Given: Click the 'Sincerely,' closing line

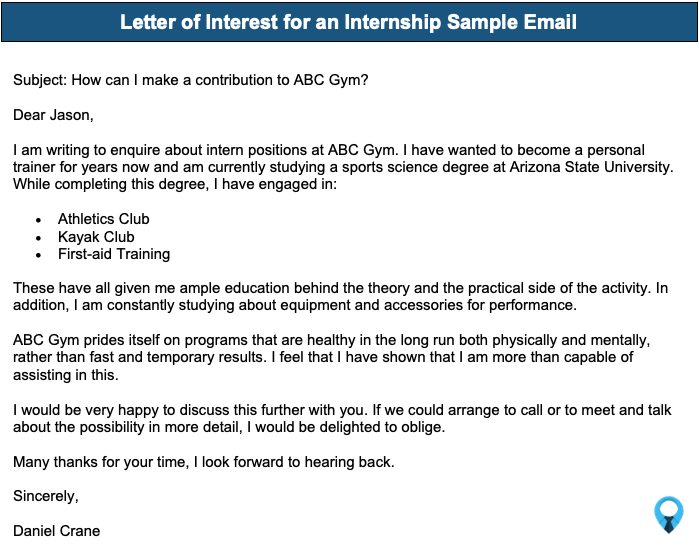Looking at the screenshot, I should coord(45,496).
